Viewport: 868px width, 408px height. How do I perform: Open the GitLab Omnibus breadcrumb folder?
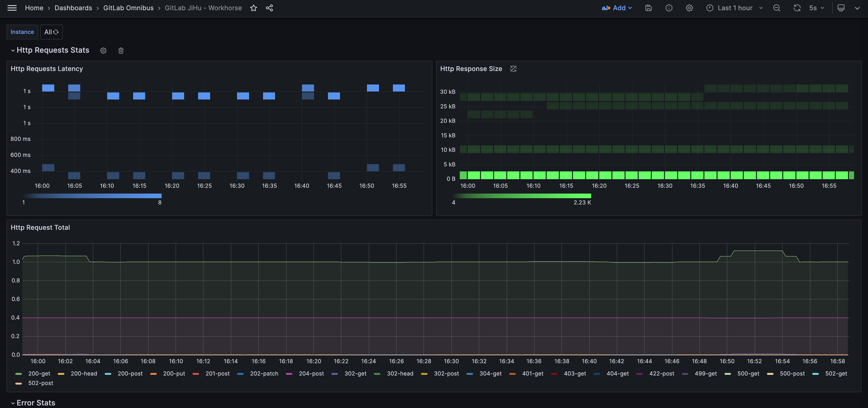[128, 8]
